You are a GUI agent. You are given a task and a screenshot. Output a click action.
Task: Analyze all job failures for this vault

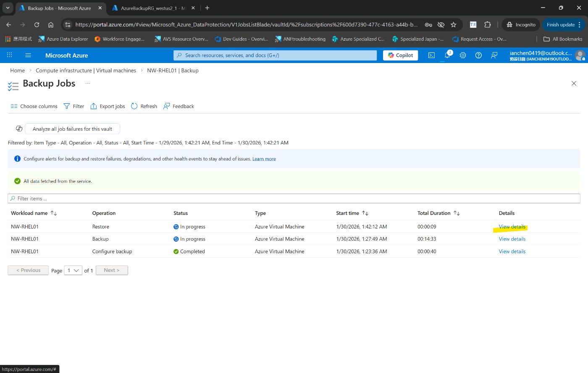[x=72, y=129]
